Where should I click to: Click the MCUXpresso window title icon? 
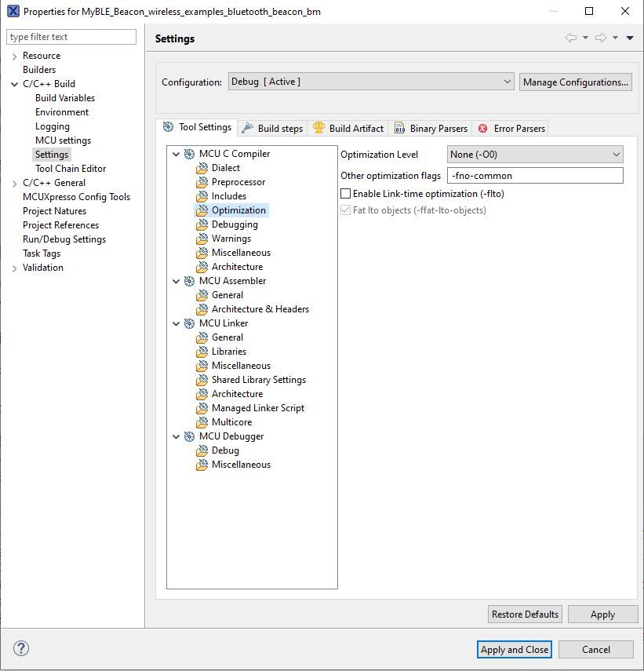[x=13, y=11]
